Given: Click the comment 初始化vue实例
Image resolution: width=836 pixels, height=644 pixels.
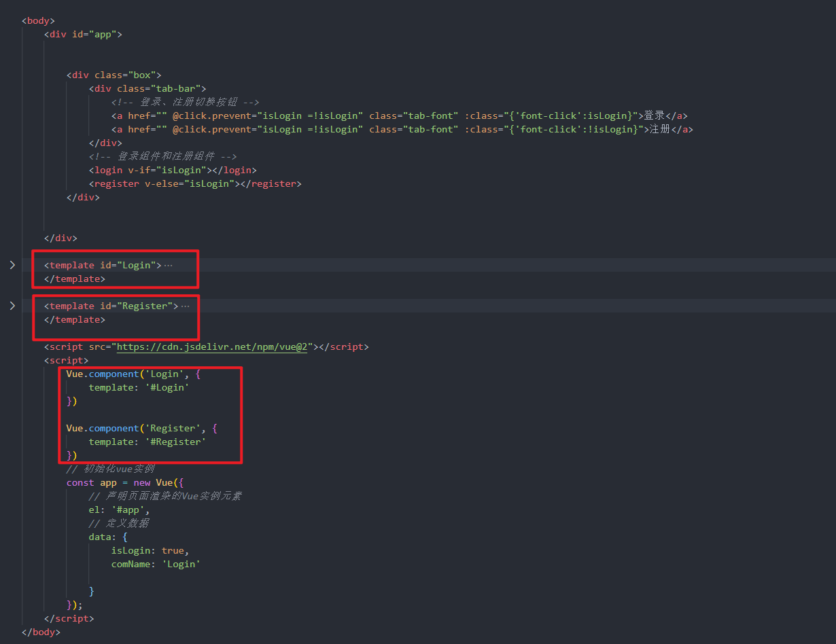Looking at the screenshot, I should 111,469.
